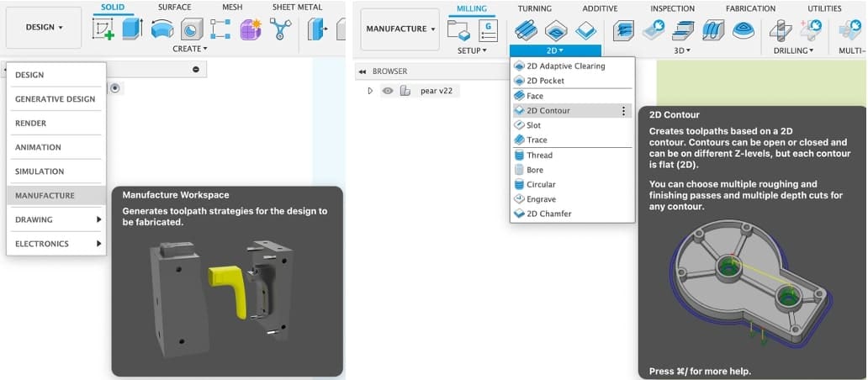868x380 pixels.
Task: Choose MANUFACTURE workspace
Action: (56, 195)
